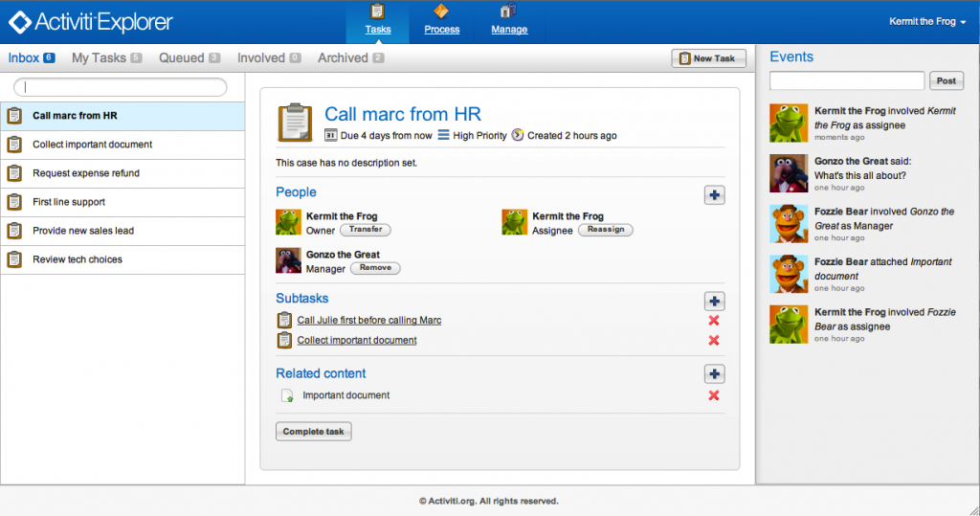Screen dimensions: 980x516
Task: Switch to the Queued tab
Action: point(189,58)
